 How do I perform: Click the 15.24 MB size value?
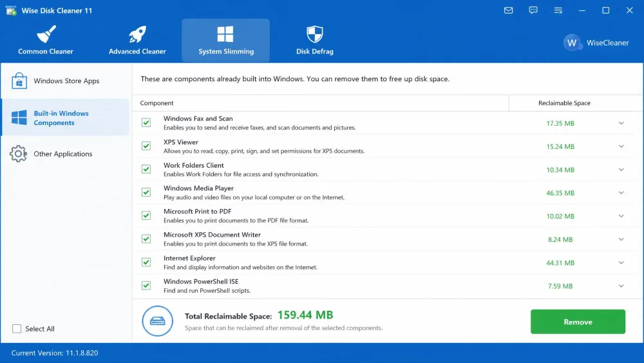[560, 147]
